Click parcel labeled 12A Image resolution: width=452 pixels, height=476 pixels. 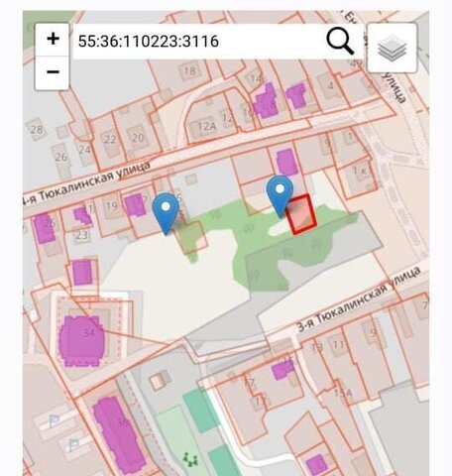[207, 127]
